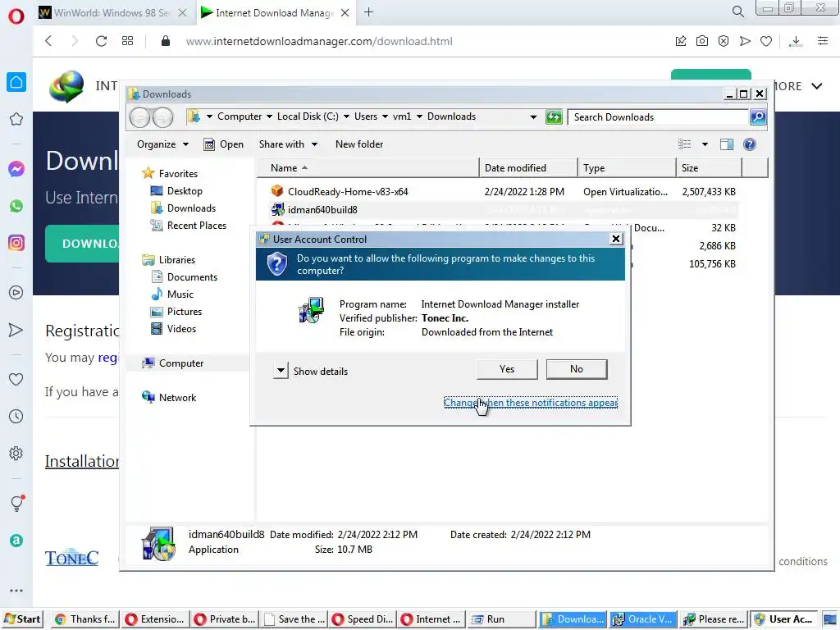Sort files by the Name column
Viewport: 840px width, 630px height.
[x=368, y=167]
